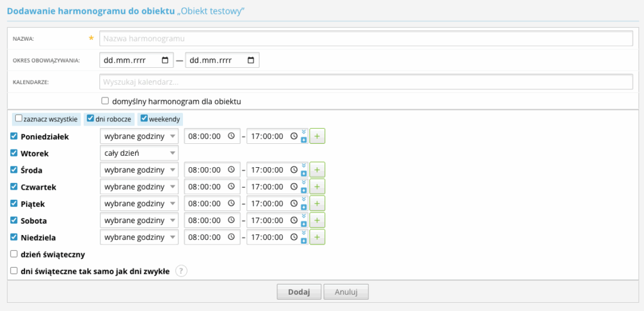Click blue down arrow icon in Piątek row

304,207
